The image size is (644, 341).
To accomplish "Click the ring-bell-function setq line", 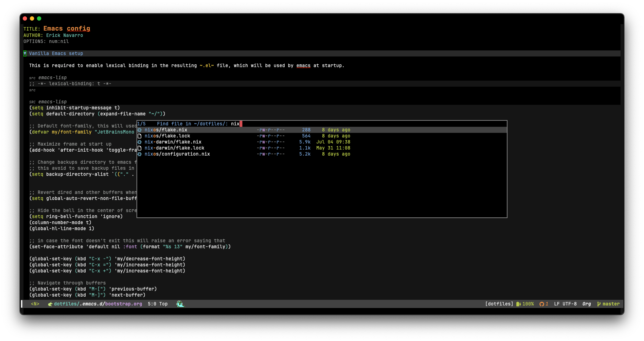I will tap(76, 217).
